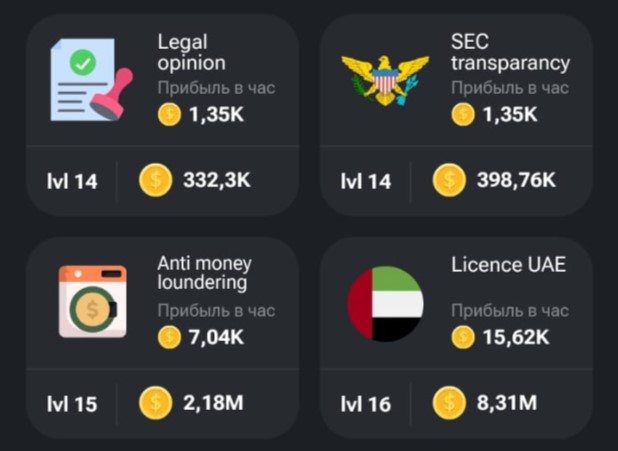Click the coin icon beside 2,18M price
Viewport: 618px width, 451px height.
coord(155,403)
